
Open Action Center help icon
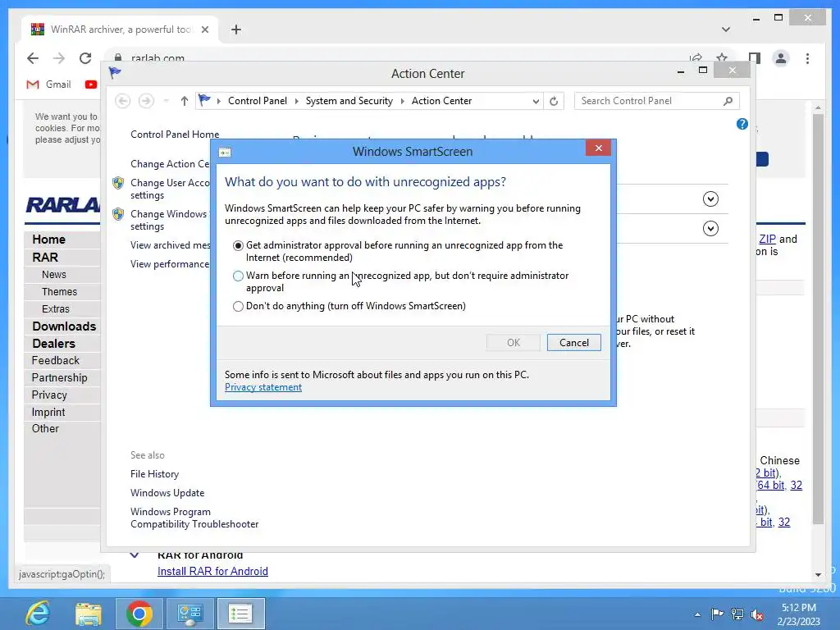[x=742, y=125]
